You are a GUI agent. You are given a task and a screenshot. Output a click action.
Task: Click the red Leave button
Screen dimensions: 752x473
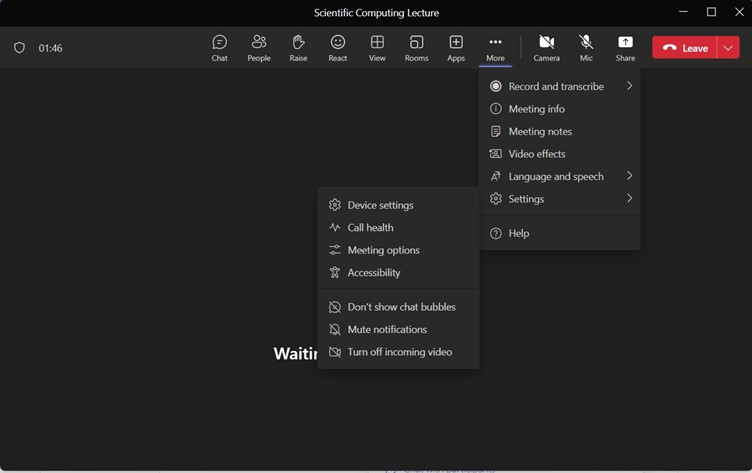click(x=685, y=48)
